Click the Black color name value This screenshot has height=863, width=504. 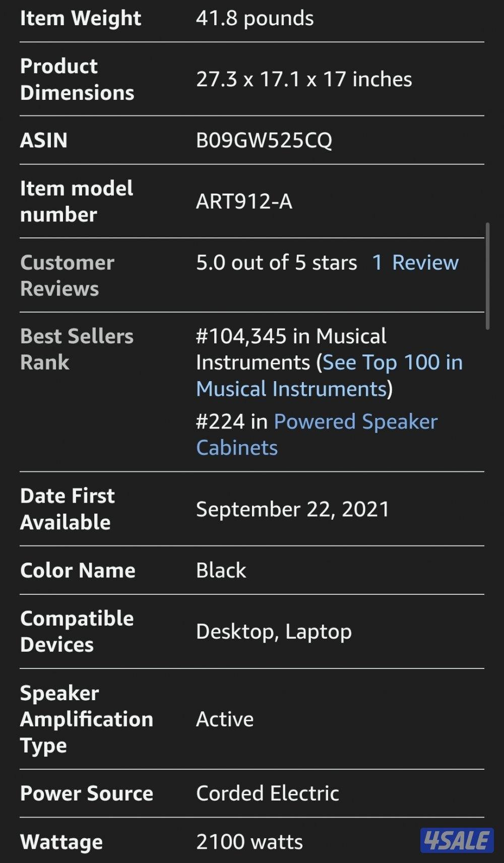click(x=221, y=571)
